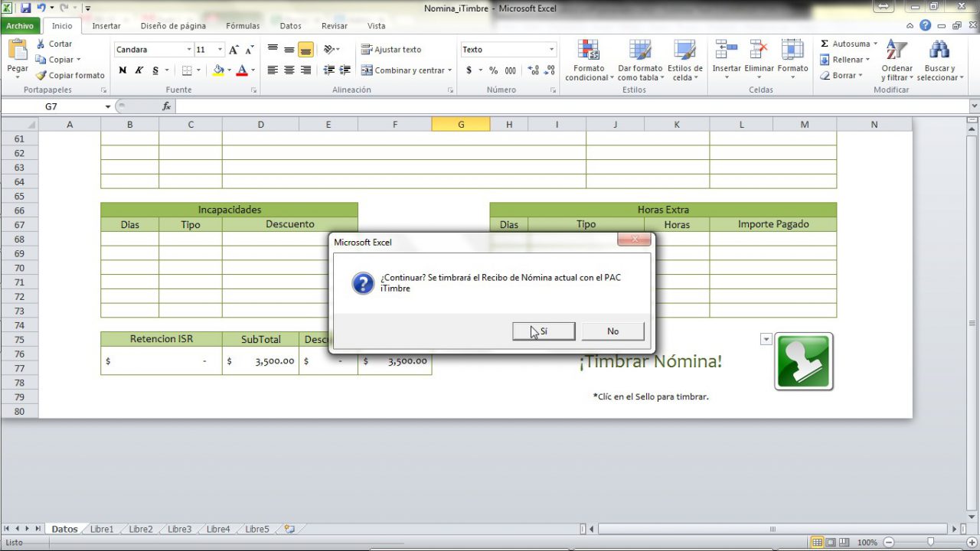
Task: Open Ordenar y filtrar tool
Action: (x=896, y=51)
